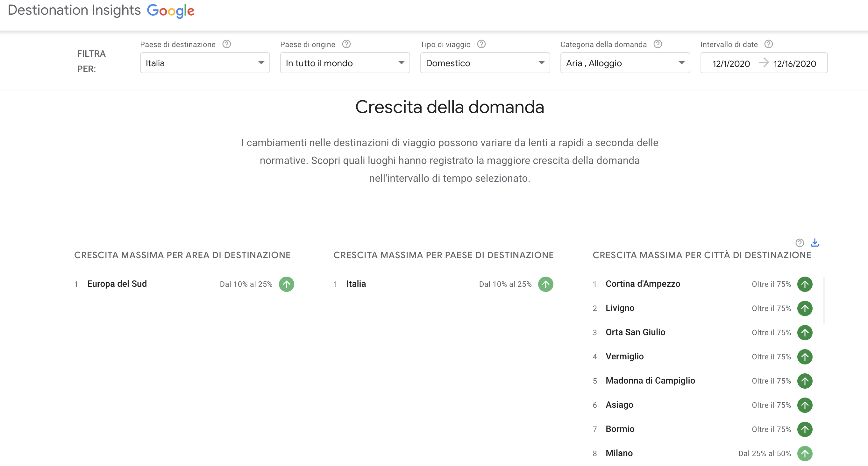Click help icon beside Intervallo di date
868x466 pixels.
tap(769, 44)
